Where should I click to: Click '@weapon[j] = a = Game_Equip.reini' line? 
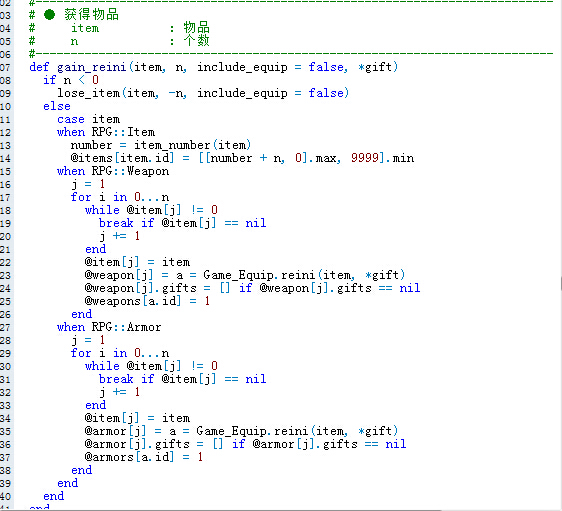(245, 275)
